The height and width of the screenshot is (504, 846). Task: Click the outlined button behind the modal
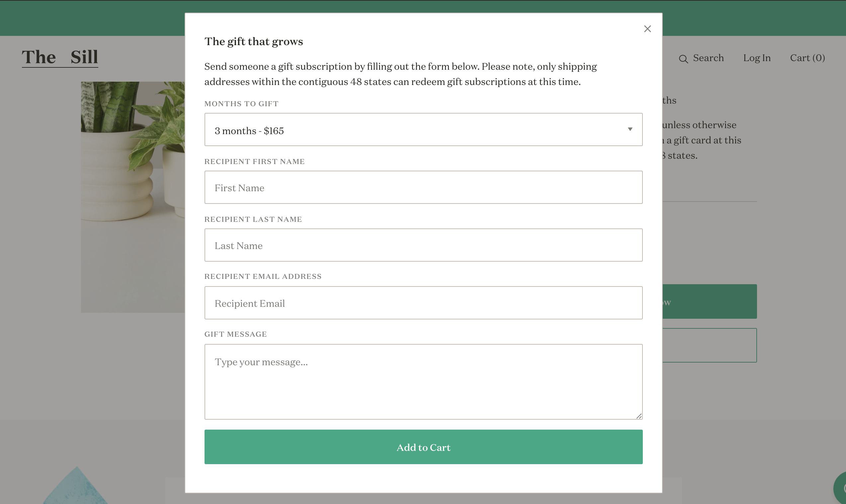pos(710,345)
